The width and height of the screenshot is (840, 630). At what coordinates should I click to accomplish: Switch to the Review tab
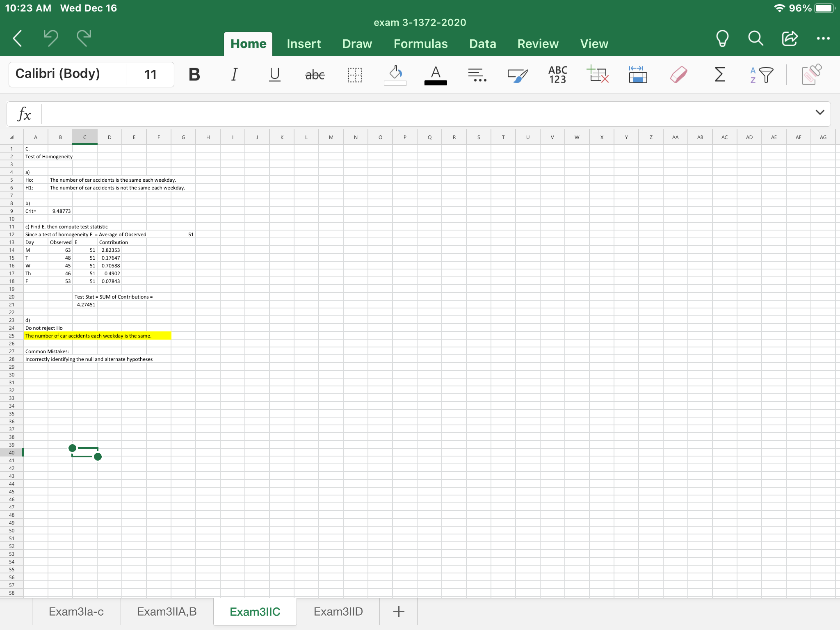tap(538, 44)
